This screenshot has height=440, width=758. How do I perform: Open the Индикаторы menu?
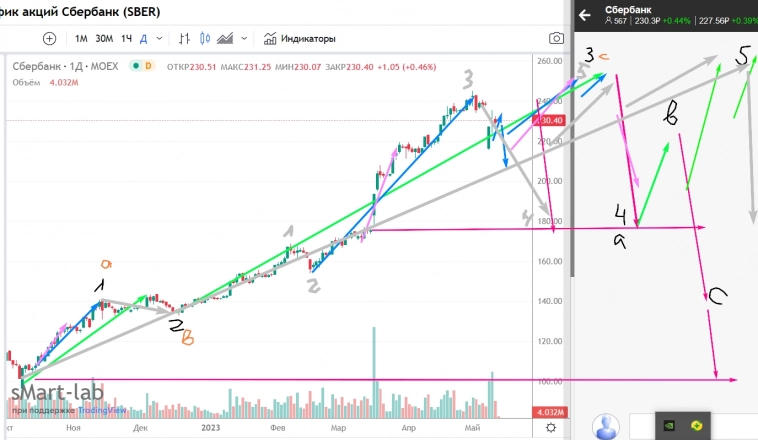click(299, 39)
